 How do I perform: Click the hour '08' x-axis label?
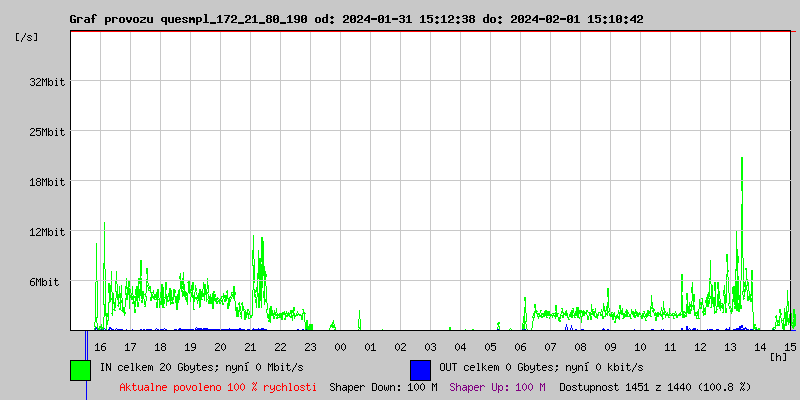click(581, 347)
